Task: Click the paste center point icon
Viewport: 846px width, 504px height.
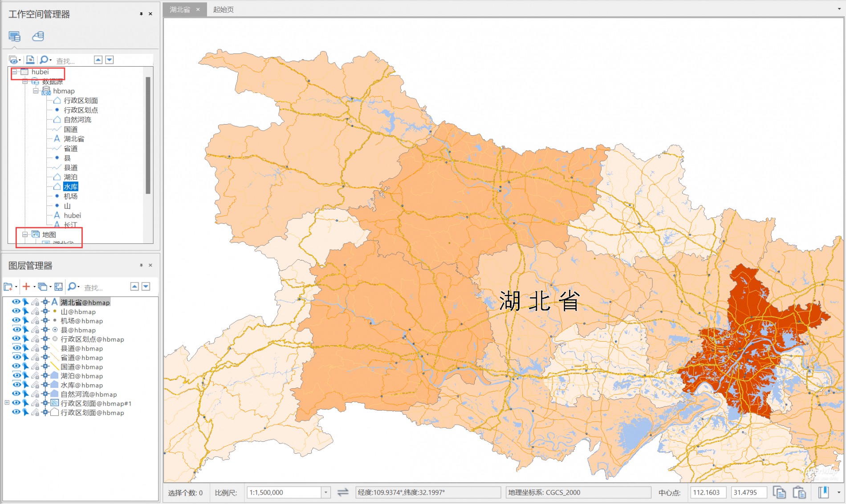Action: pos(800,492)
